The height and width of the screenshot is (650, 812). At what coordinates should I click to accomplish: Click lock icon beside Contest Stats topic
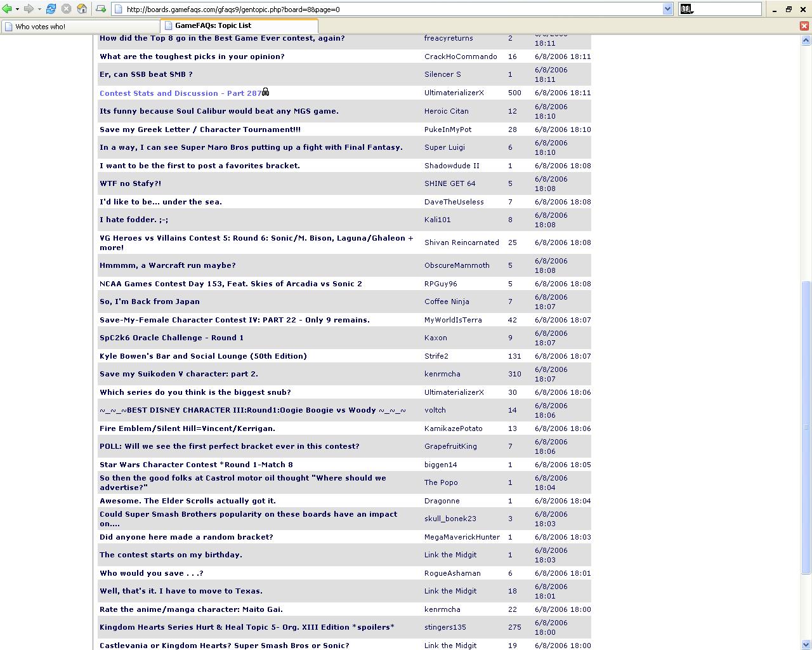coord(266,92)
